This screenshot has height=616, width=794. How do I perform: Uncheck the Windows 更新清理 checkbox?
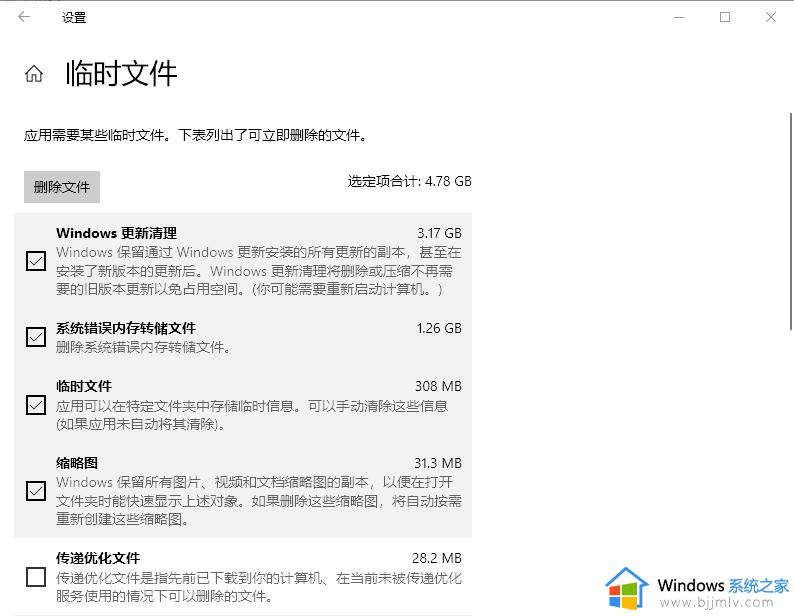coord(36,261)
